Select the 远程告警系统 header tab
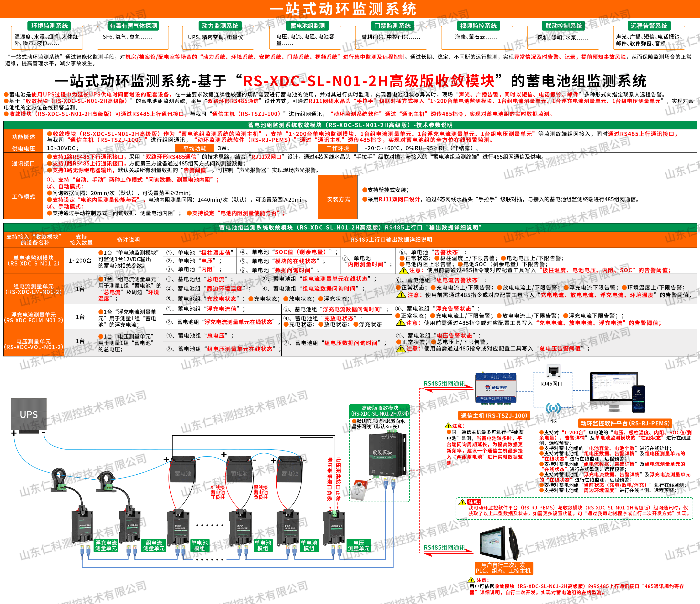The image size is (700, 604). pyautogui.click(x=649, y=26)
